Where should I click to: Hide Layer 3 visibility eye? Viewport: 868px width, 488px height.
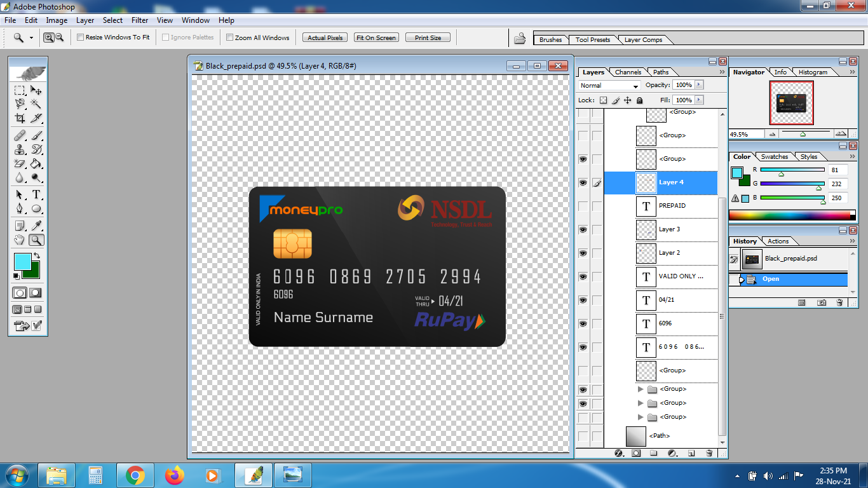click(583, 229)
